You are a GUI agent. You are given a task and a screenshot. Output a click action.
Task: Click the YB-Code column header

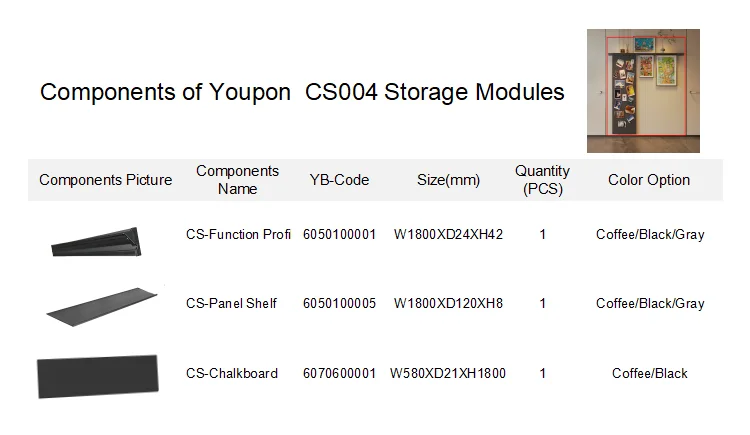pos(339,180)
